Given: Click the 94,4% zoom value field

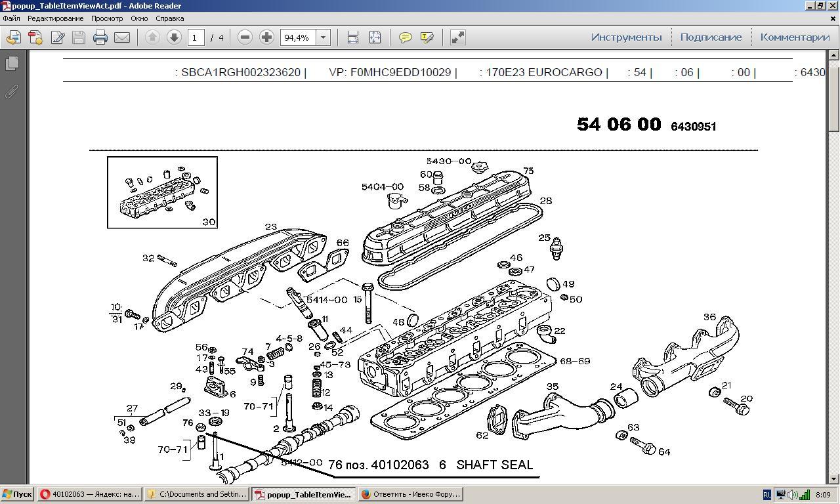Looking at the screenshot, I should 299,37.
